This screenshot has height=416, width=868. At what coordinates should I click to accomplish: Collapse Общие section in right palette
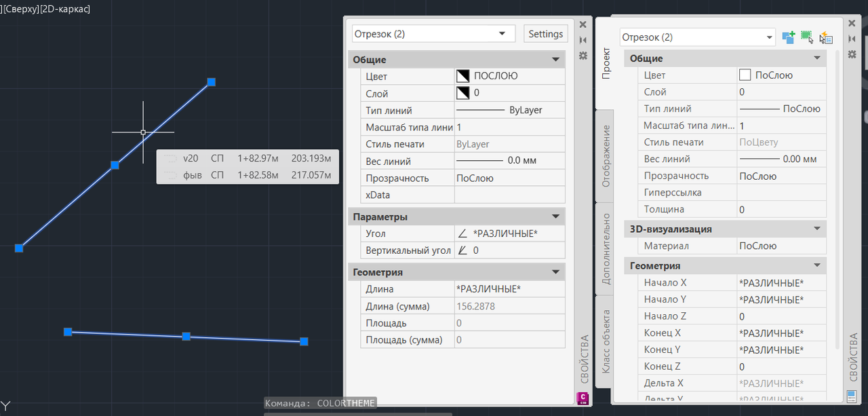point(818,59)
